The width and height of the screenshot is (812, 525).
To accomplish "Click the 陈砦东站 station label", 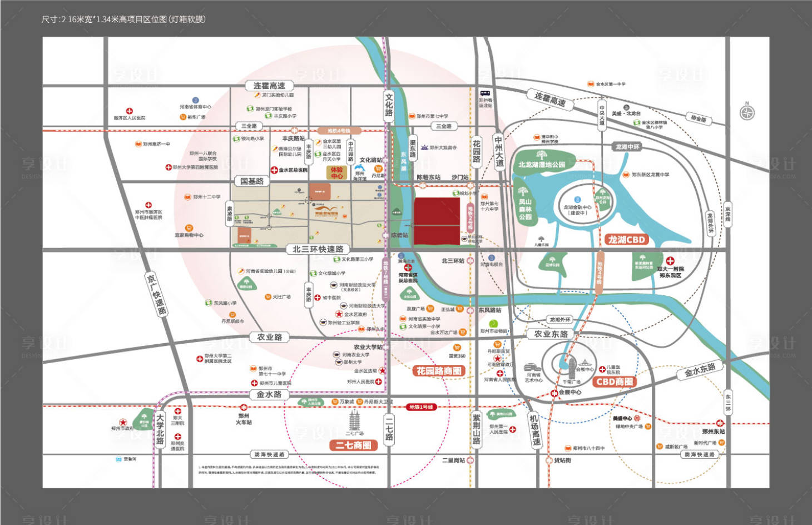I will (x=429, y=177).
